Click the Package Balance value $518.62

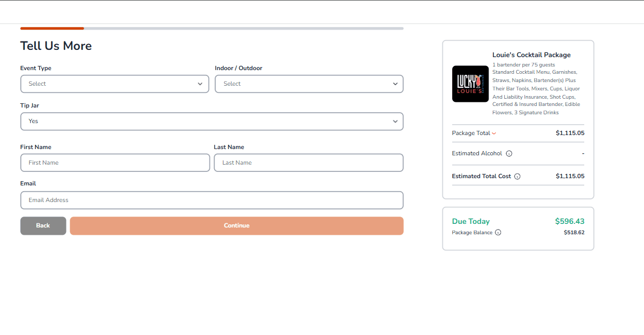(x=574, y=233)
